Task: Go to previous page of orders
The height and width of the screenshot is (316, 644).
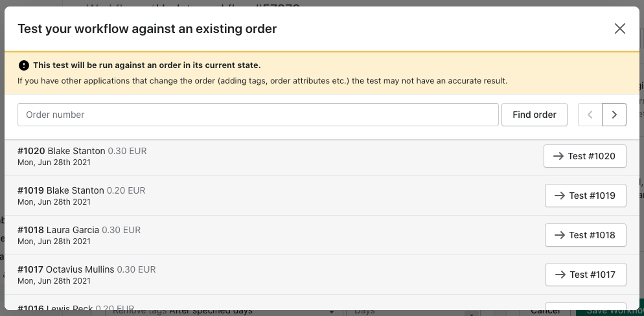Action: pyautogui.click(x=590, y=115)
